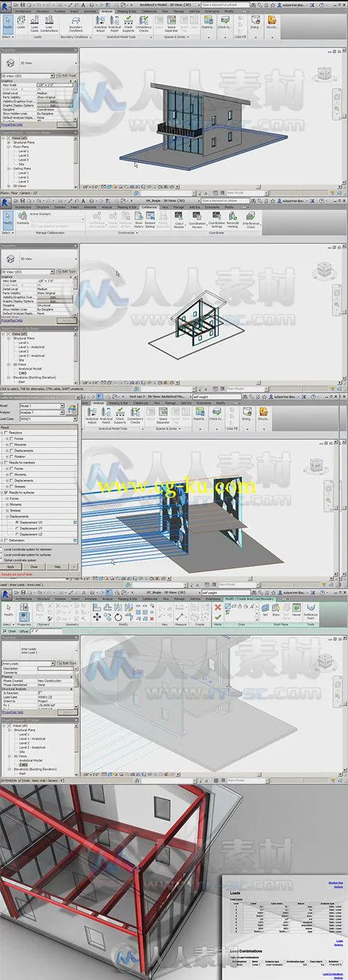
Task: Click Set work plane in 07_Begin ribbon
Action: tap(266, 611)
